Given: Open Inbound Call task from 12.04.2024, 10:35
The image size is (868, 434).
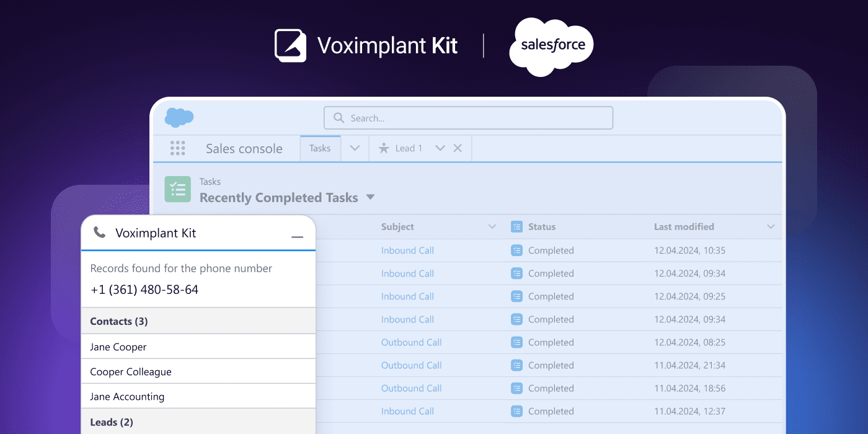Looking at the screenshot, I should point(407,250).
